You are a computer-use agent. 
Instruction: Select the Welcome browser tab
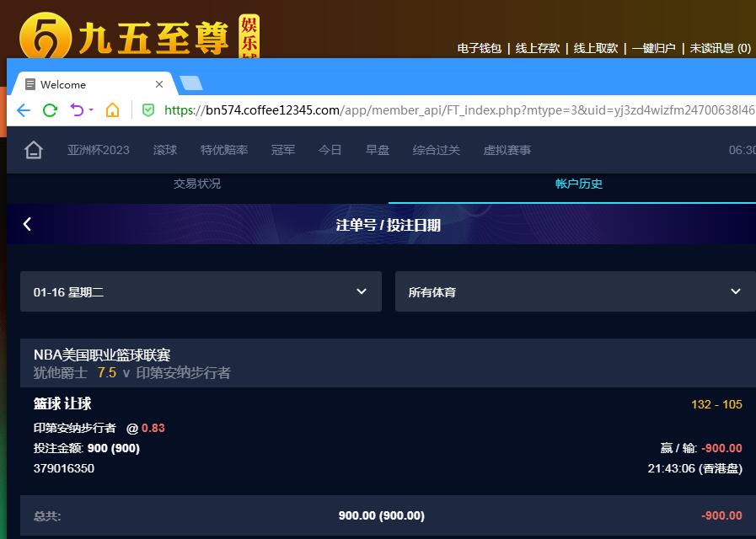point(94,84)
